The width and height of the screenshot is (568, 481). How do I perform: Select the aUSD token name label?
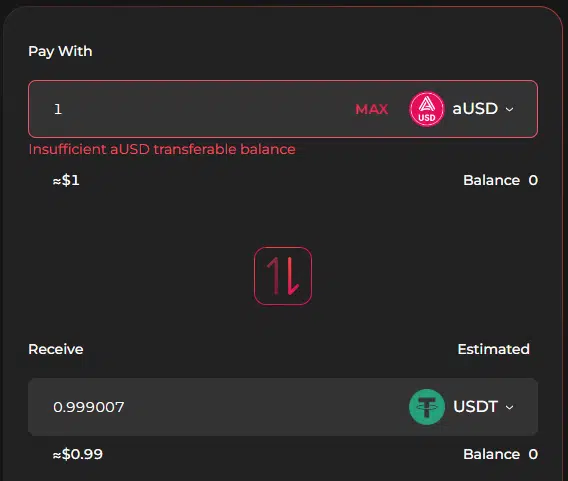(475, 109)
